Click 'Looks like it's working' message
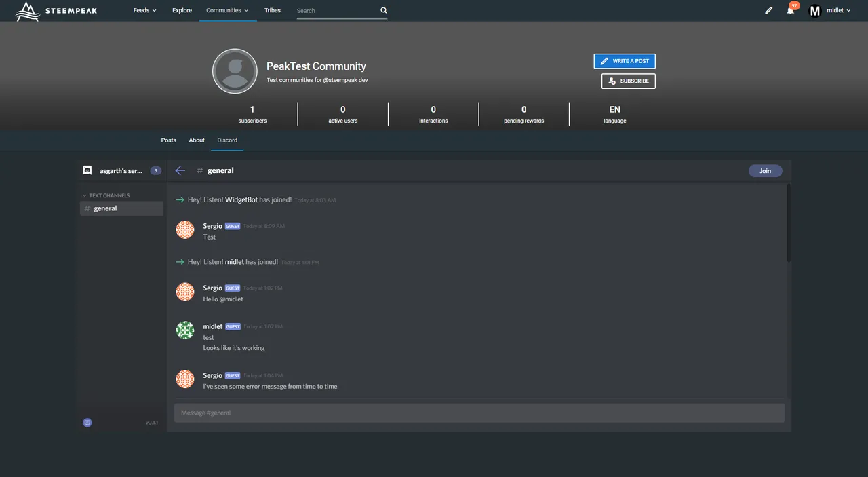 point(234,348)
